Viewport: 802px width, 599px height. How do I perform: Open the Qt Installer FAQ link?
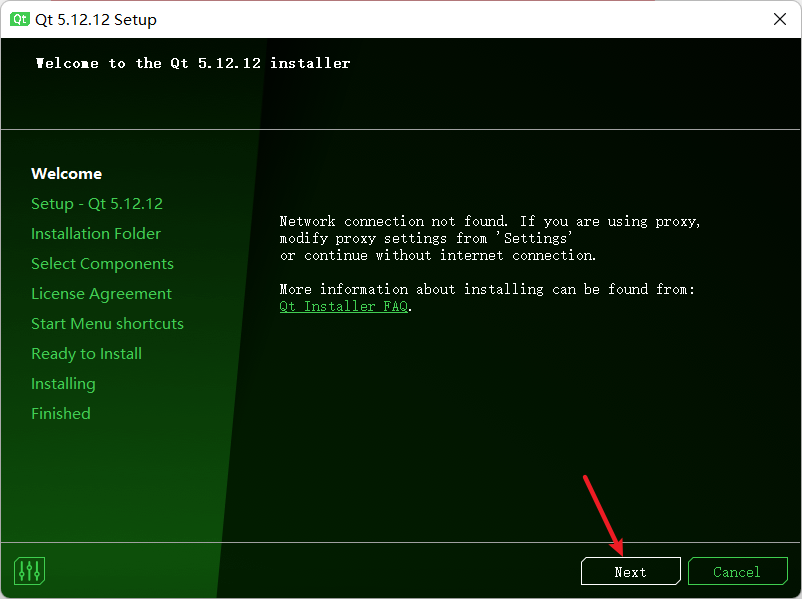(x=344, y=306)
